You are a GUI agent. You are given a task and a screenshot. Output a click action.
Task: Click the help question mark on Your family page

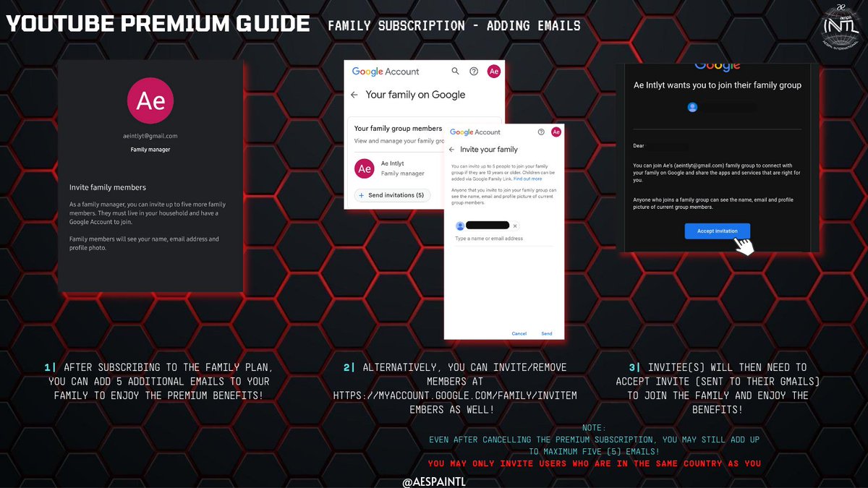tap(475, 71)
